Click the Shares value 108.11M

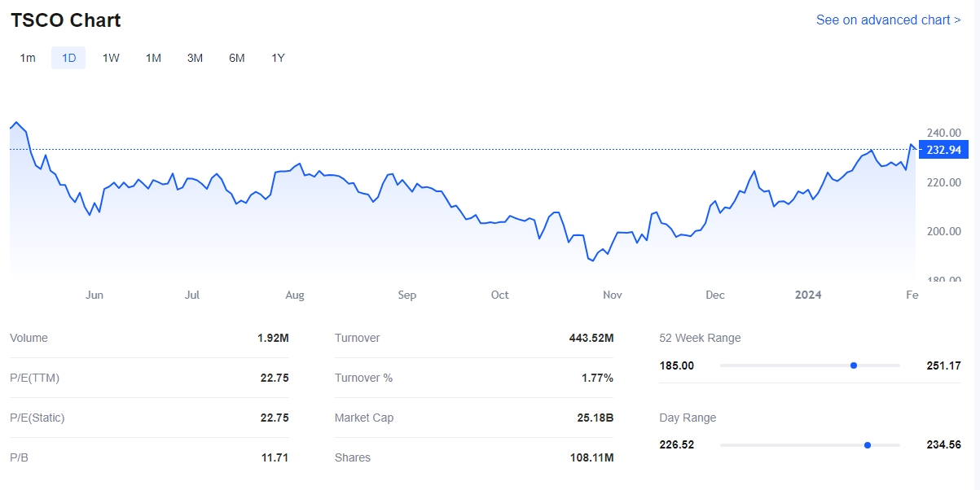(591, 457)
